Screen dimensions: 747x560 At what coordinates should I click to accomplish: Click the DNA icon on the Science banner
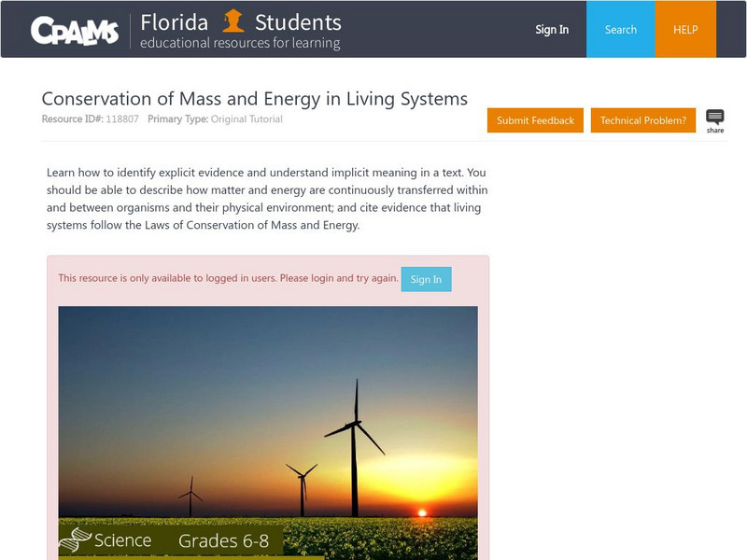tap(80, 539)
